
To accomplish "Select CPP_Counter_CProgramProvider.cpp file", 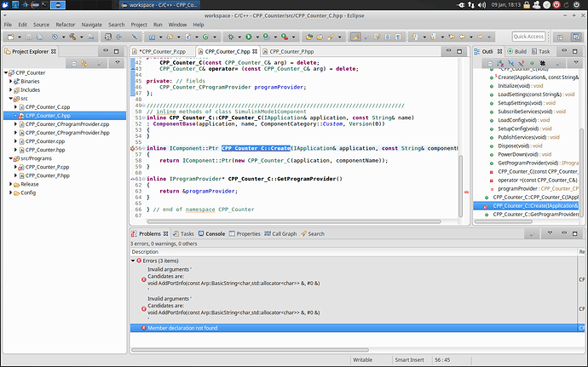I will coord(67,124).
